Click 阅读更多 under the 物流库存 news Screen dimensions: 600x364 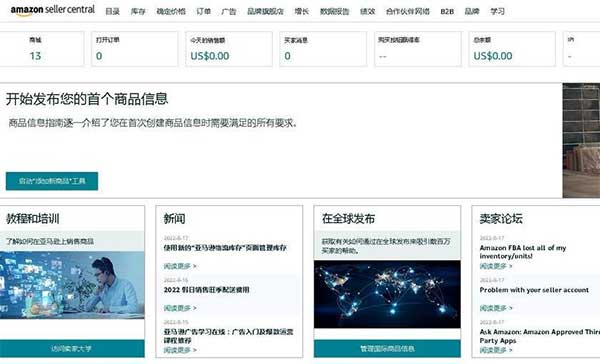pyautogui.click(x=180, y=266)
